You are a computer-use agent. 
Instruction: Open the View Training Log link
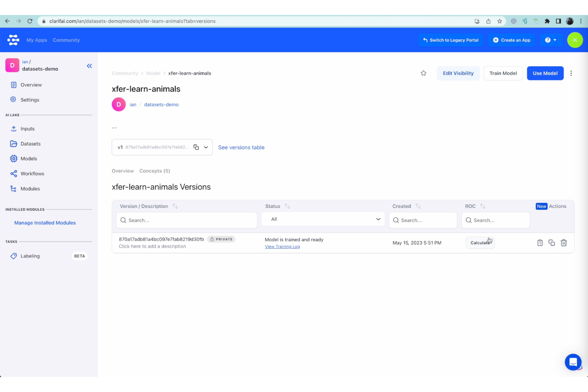[282, 247]
